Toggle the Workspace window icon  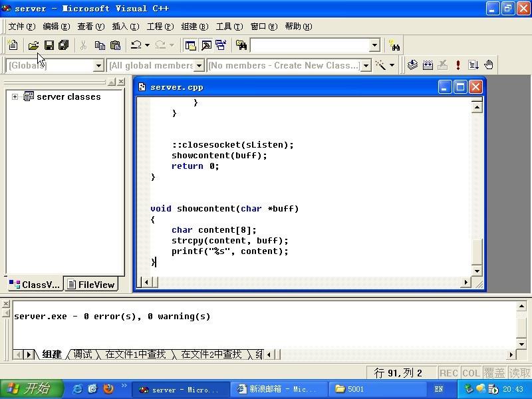click(x=190, y=45)
